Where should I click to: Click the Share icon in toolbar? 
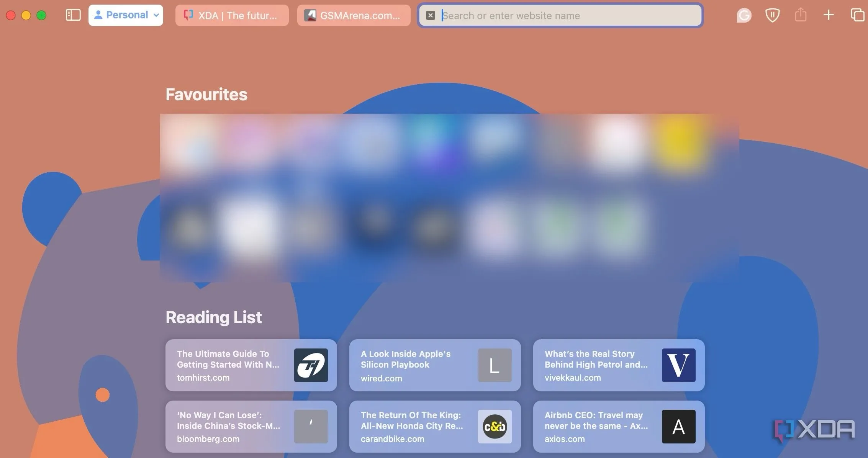[801, 15]
